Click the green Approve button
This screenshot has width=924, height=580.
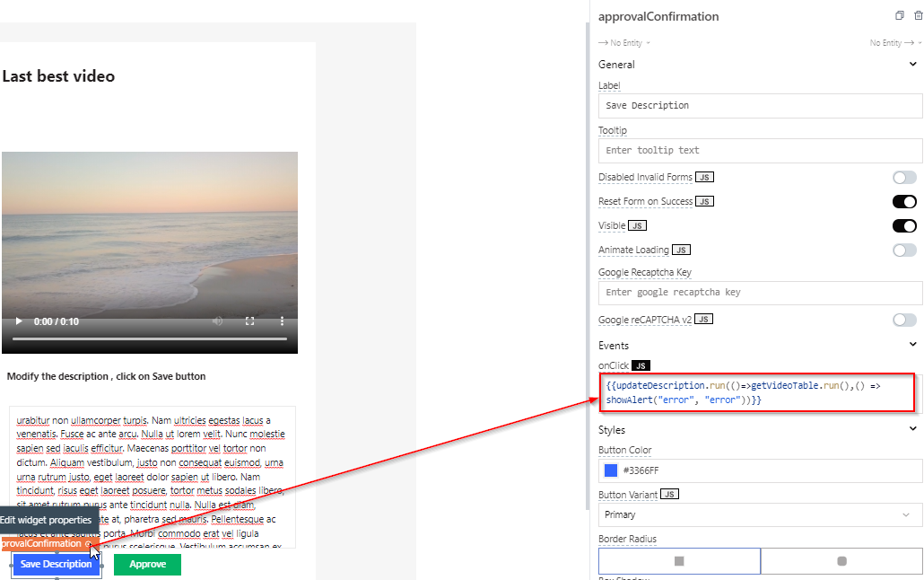(147, 564)
